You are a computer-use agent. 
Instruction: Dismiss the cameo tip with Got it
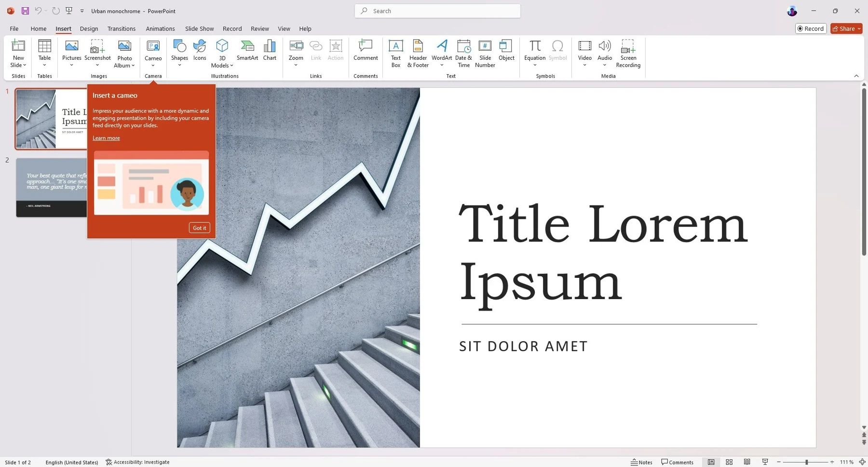[200, 228]
